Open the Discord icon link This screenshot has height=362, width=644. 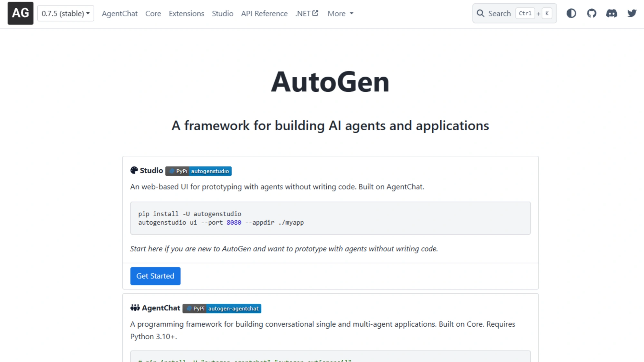click(x=611, y=13)
